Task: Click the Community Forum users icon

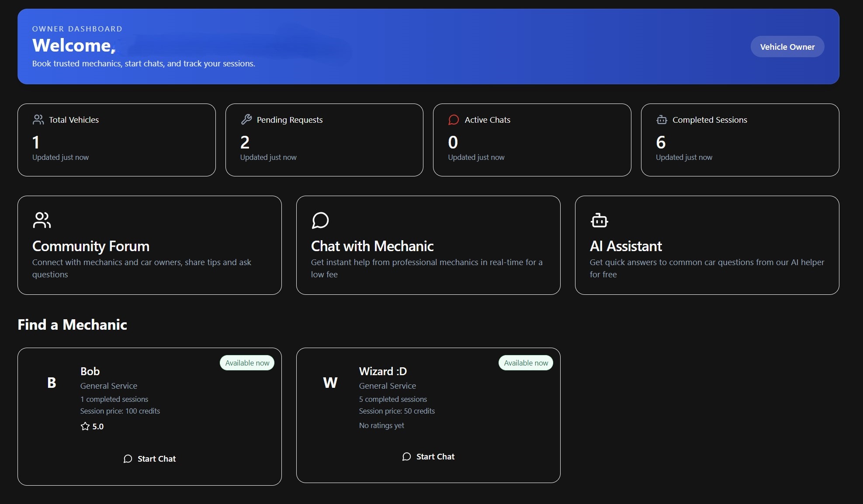Action: (x=42, y=220)
